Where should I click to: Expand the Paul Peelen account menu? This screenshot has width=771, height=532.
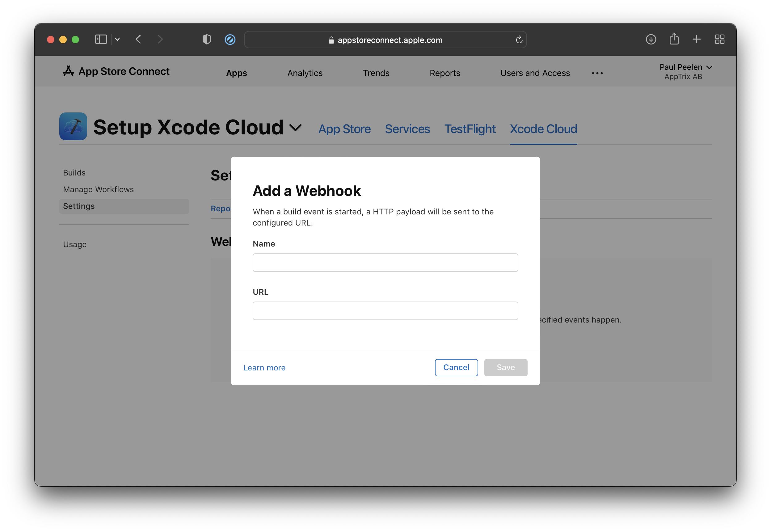(x=686, y=71)
